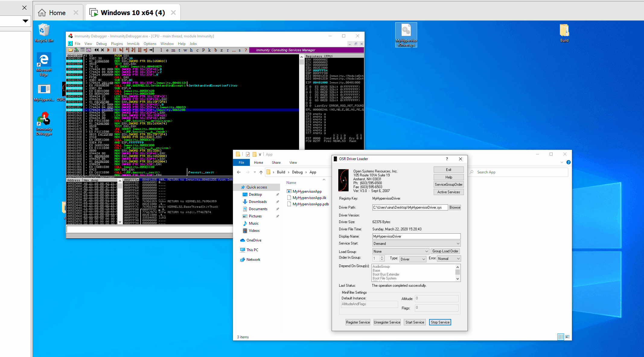644x357 pixels.
Task: Click Browse next to Driver Path
Action: [x=455, y=207]
